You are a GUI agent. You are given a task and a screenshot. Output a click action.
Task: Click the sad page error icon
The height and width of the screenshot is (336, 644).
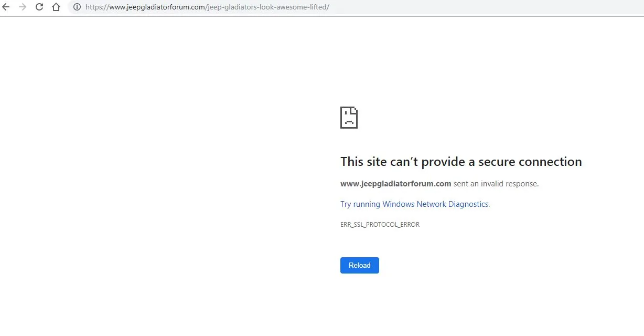click(349, 118)
